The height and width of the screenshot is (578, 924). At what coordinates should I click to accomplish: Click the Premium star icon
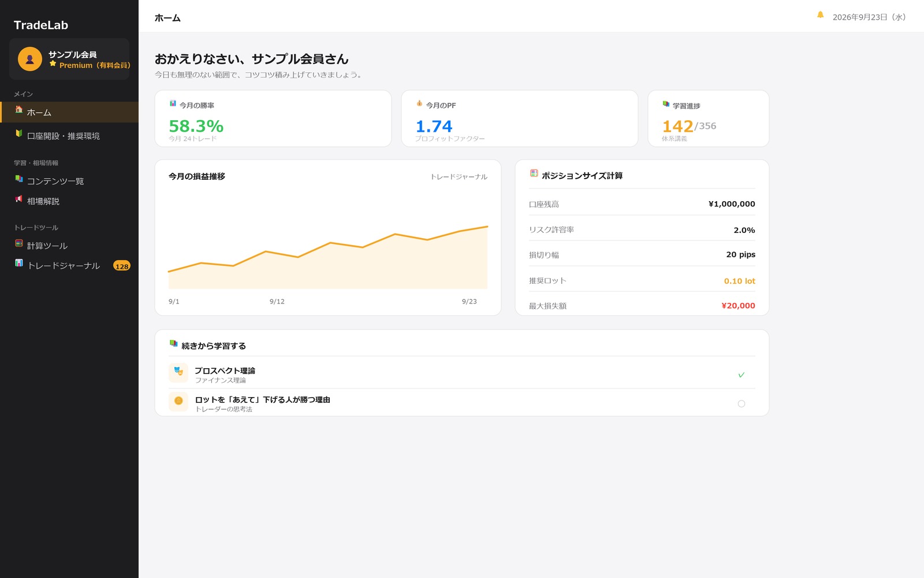pos(53,64)
